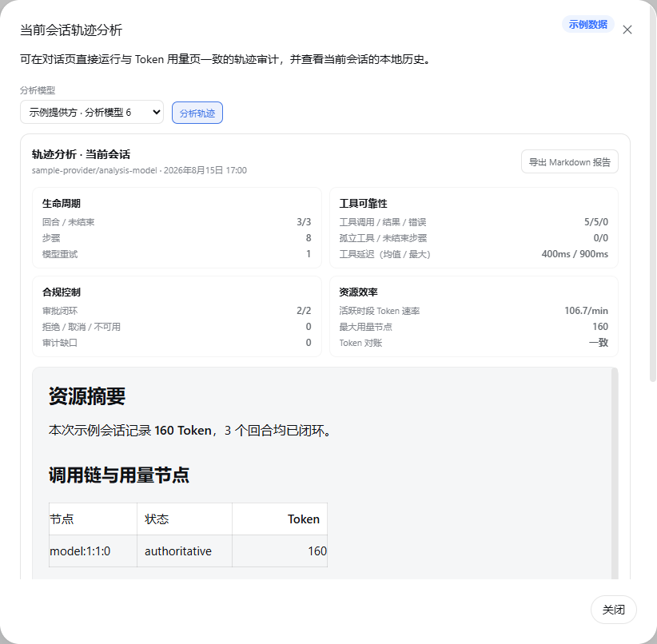Click the 回合 / 未结束 label
The width and height of the screenshot is (657, 644).
click(x=68, y=222)
